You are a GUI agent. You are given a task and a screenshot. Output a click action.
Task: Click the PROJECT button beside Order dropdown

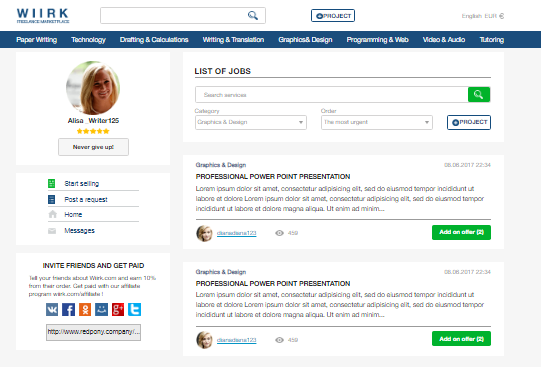point(469,122)
